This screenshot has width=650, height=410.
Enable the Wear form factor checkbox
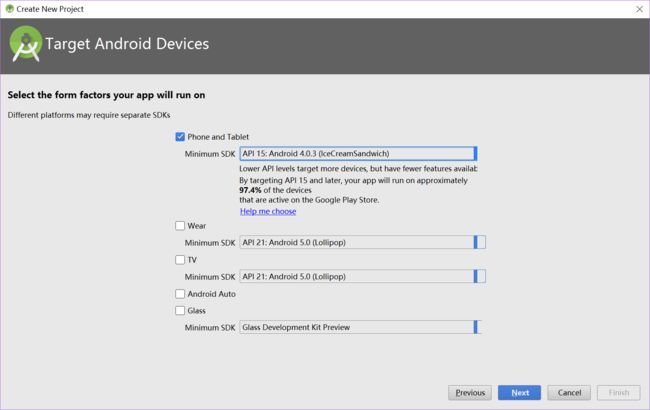pos(180,226)
